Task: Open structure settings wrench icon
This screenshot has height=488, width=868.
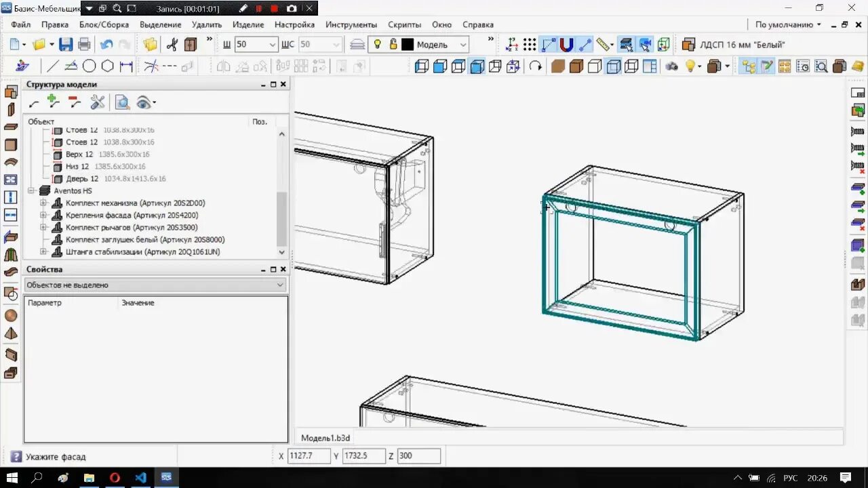Action: click(98, 102)
